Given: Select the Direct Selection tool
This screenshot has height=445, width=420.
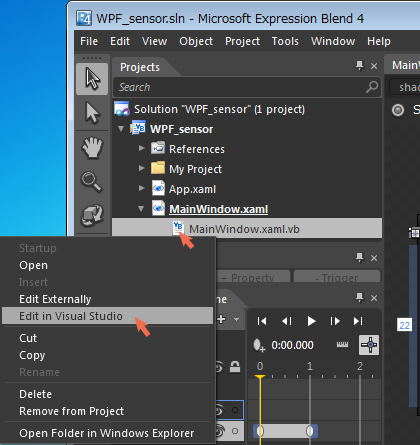Looking at the screenshot, I should click(92, 113).
